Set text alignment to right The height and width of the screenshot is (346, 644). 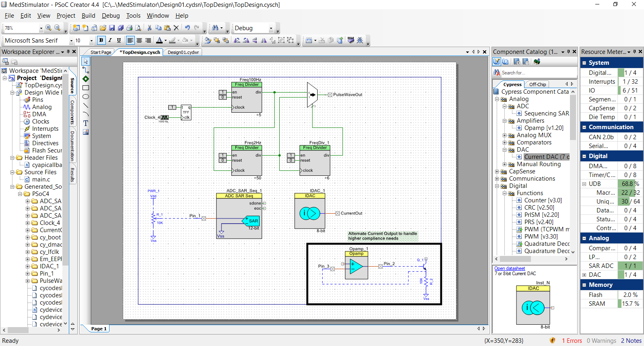(x=148, y=40)
